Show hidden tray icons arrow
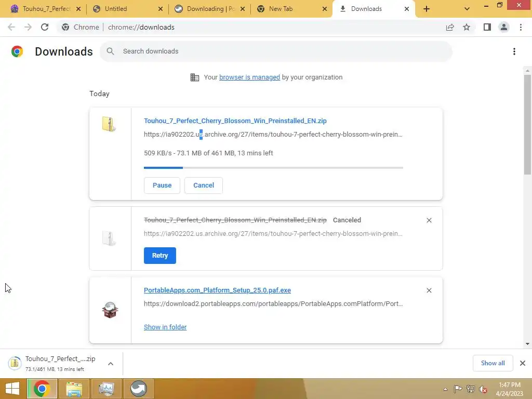532x399 pixels. tap(445, 389)
